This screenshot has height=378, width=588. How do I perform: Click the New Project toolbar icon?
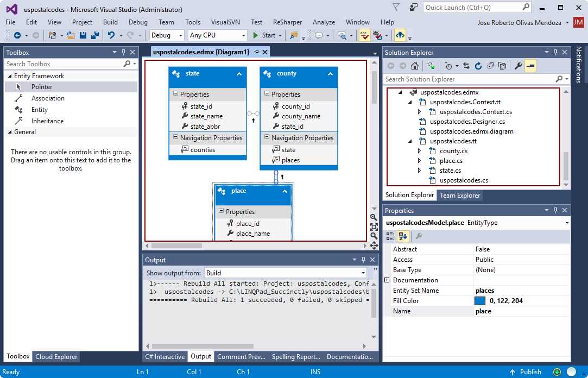click(x=53, y=35)
